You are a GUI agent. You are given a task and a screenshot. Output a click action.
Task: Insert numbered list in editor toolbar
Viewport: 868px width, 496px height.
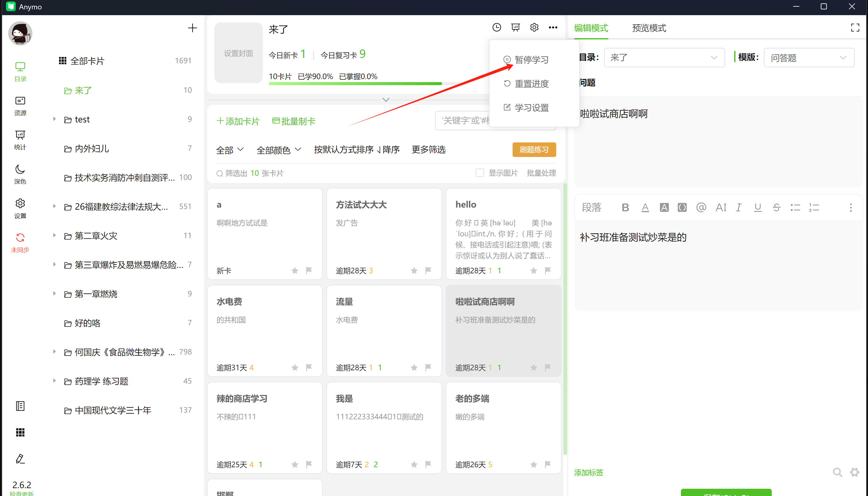pos(814,208)
